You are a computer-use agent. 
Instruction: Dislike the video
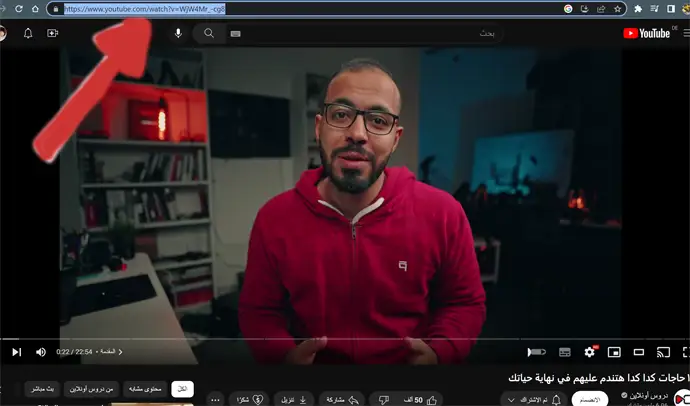click(x=384, y=400)
